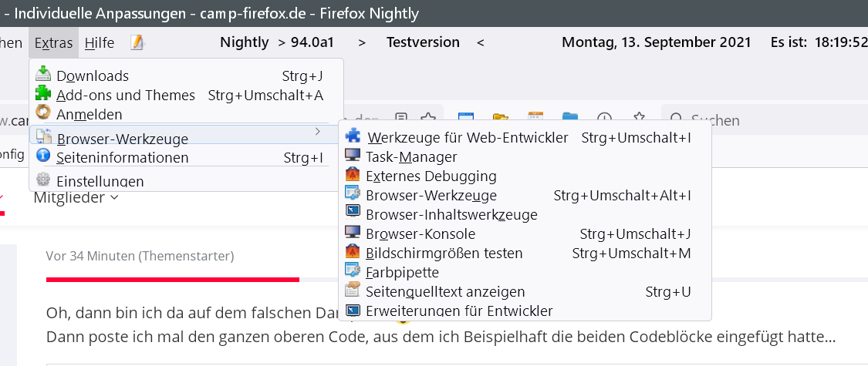
Task: Open Add-ons und Themes entry
Action: [125, 95]
